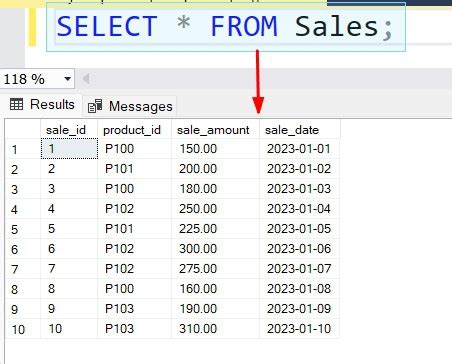Select the sale_id column header

pos(69,130)
